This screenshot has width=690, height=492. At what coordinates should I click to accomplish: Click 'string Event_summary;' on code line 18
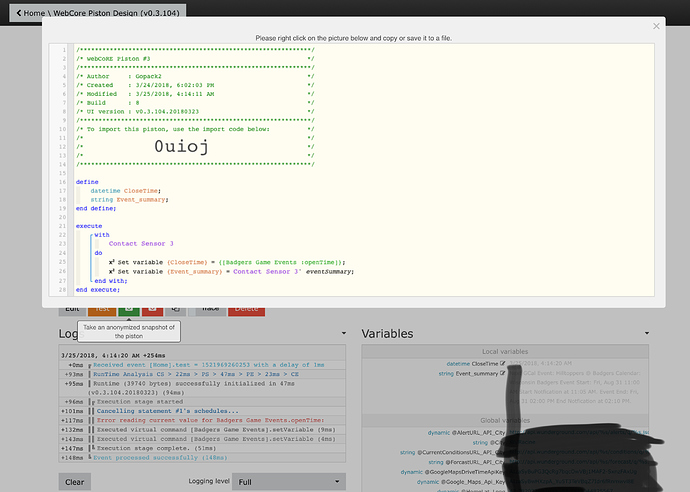click(x=129, y=199)
